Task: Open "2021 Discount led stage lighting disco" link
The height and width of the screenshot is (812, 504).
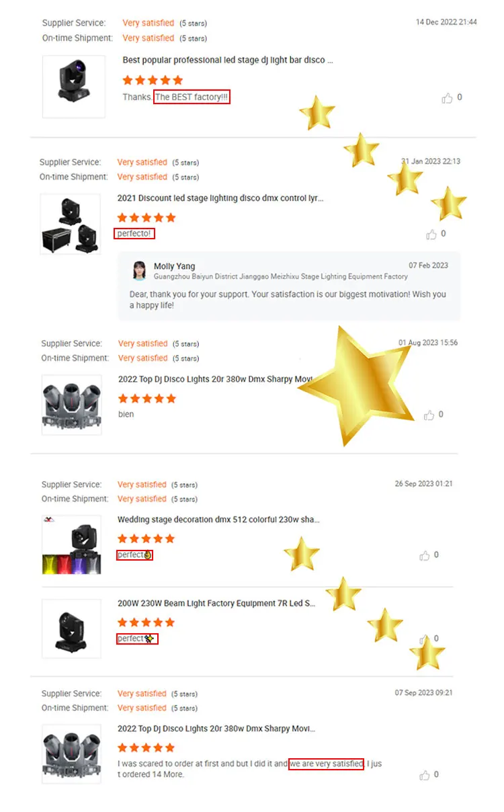Action: 220,199
